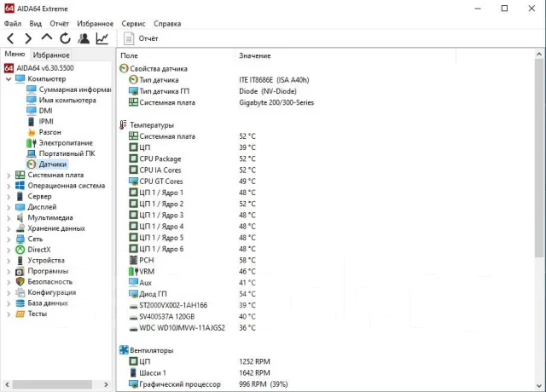This screenshot has height=392, width=546.
Task: Click the Шасси 1 fan row icon
Action: point(133,373)
